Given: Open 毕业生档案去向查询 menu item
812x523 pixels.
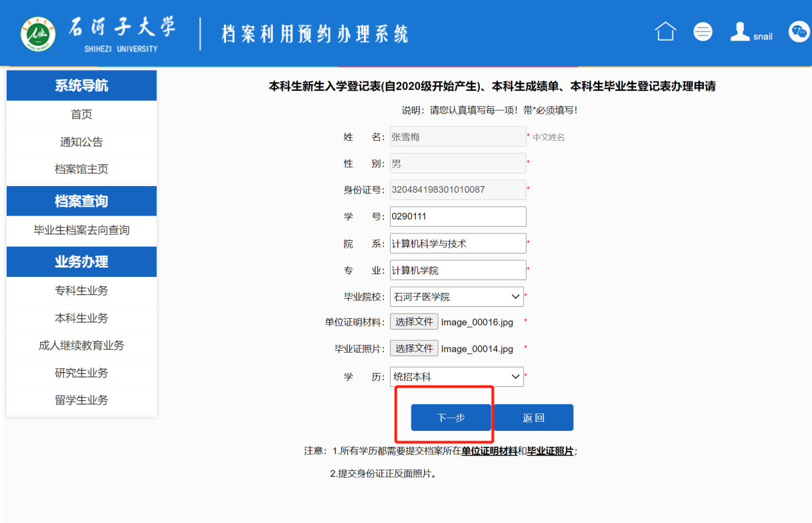Looking at the screenshot, I should click(81, 230).
